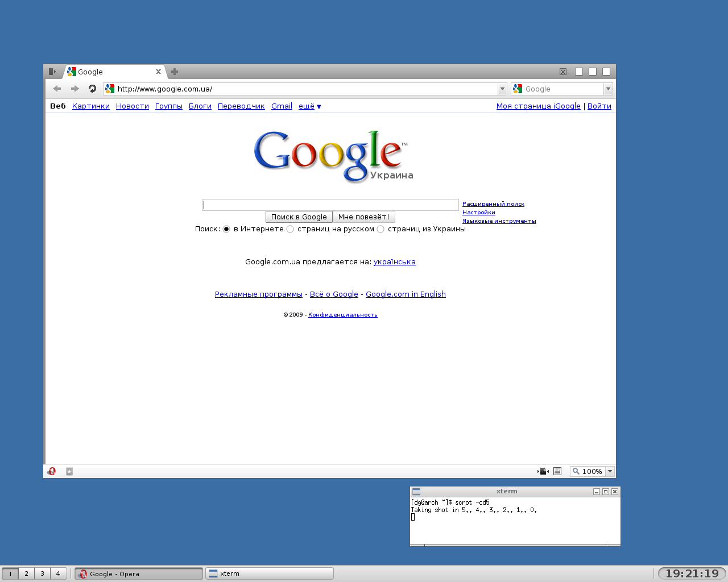Open the Конфиденциальность link
This screenshot has width=728, height=582.
point(343,315)
